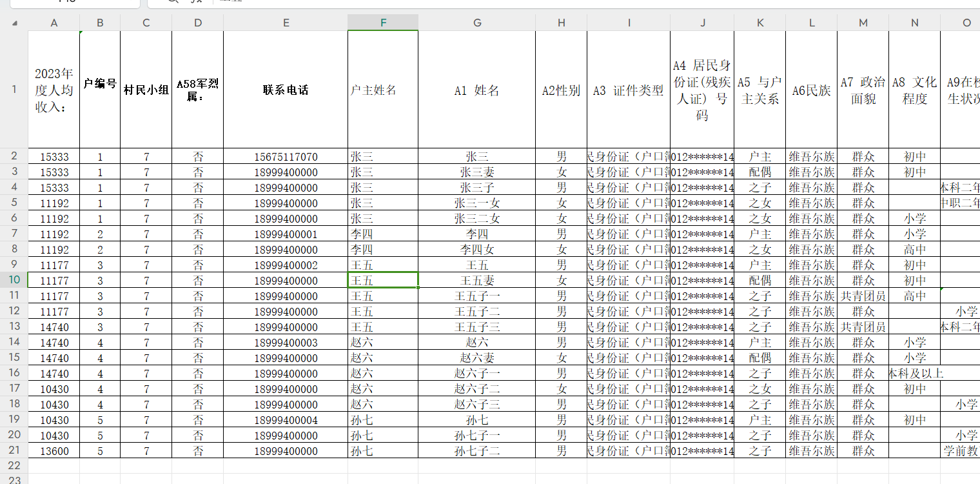Viewport: 980px width, 484px height.
Task: Click header cell 'A6民族'
Action: point(812,90)
